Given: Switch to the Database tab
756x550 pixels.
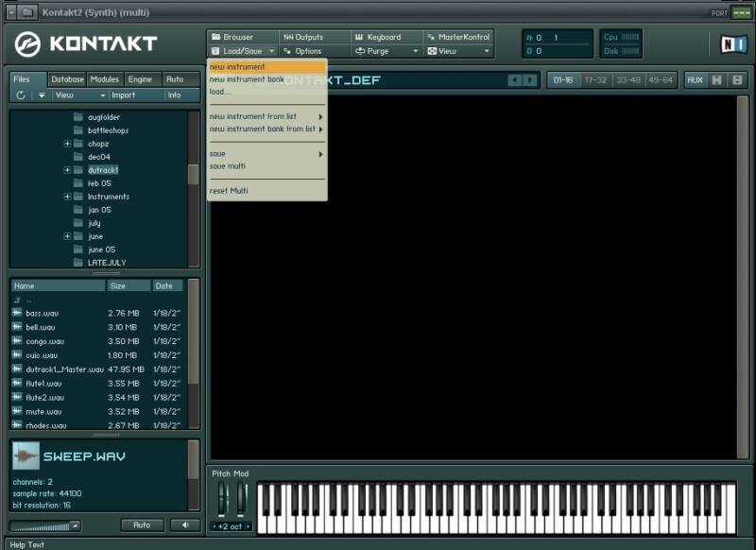Looking at the screenshot, I should point(67,79).
